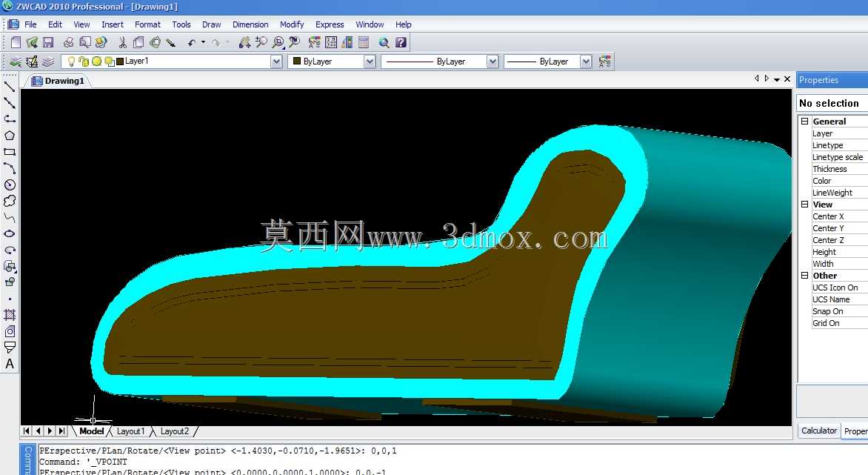Open the Insert menu
Screen dimensions: 868x475
[x=113, y=24]
